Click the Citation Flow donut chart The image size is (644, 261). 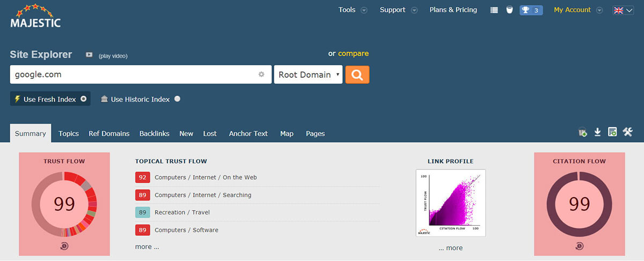[580, 204]
